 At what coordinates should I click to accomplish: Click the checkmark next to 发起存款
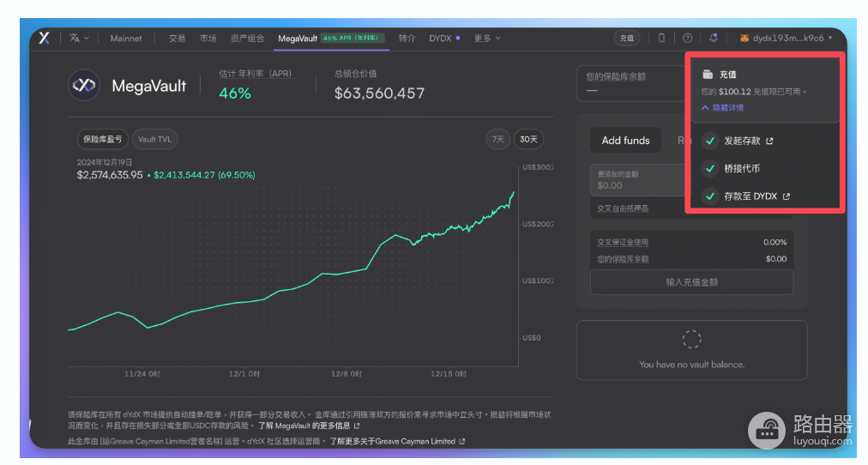click(709, 141)
